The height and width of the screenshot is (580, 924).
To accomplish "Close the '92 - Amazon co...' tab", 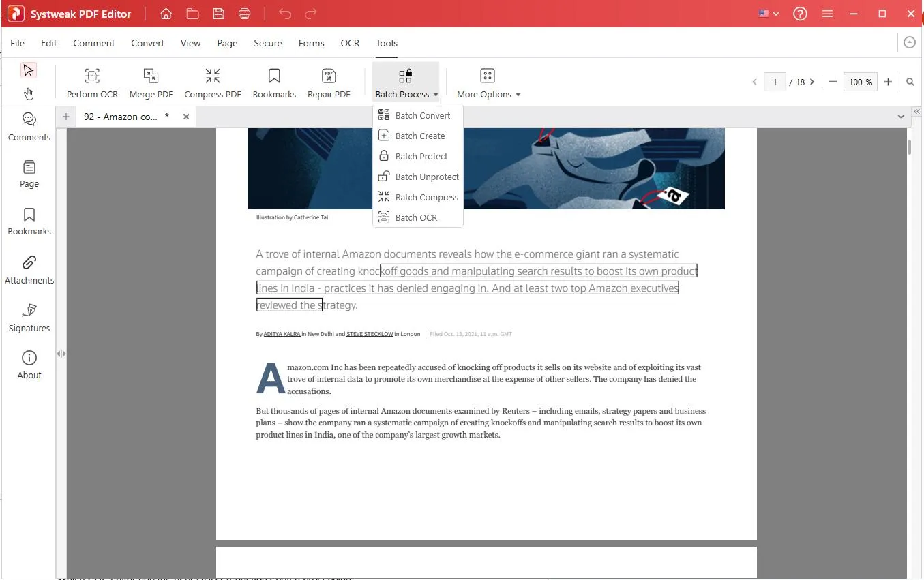I will (x=186, y=117).
